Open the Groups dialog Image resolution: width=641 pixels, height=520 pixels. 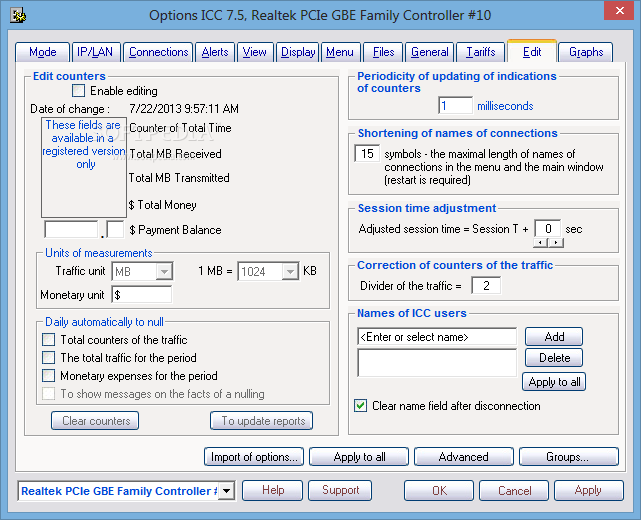click(x=569, y=457)
